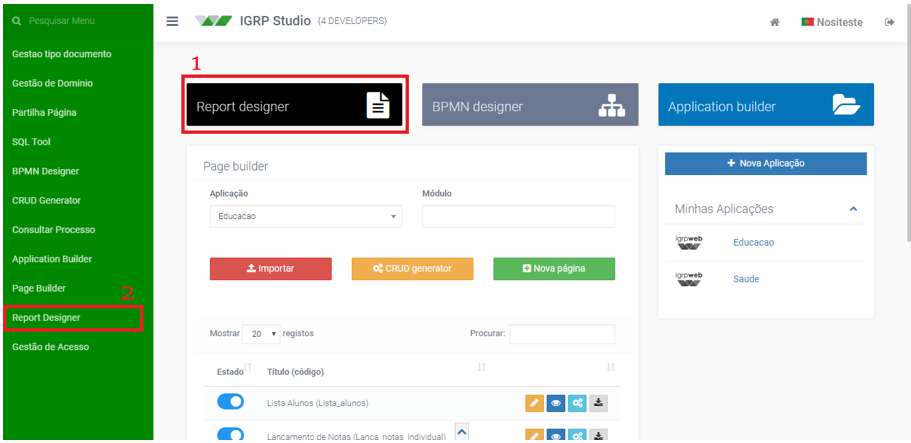Click the red Importar button
Screen dimensions: 911x443
[271, 269]
